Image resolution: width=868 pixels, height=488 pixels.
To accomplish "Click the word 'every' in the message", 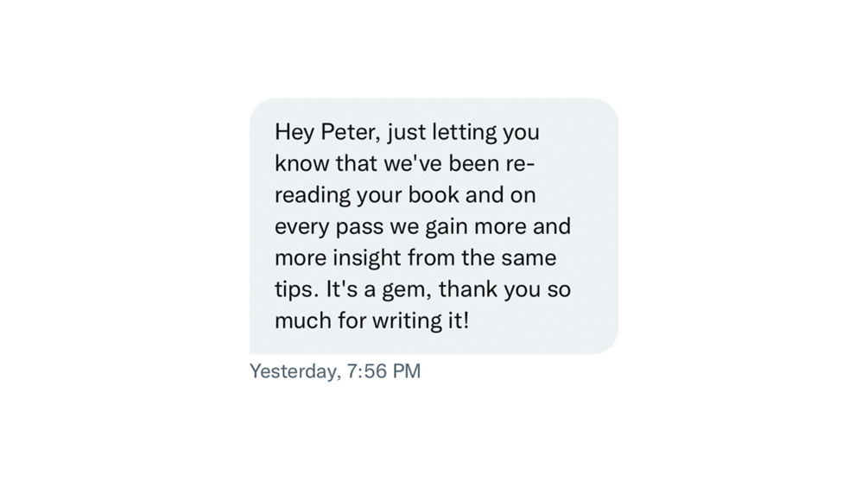I will [x=297, y=227].
